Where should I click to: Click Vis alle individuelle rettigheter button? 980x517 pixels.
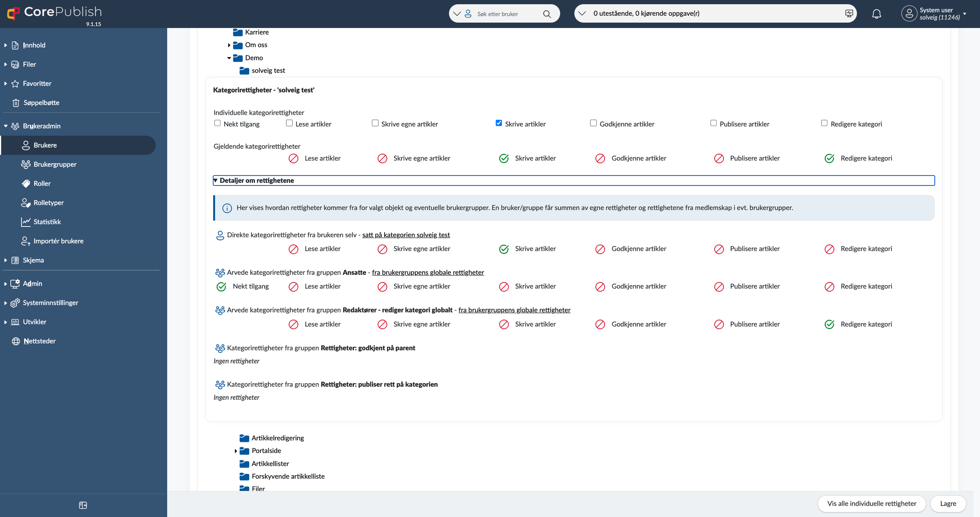(x=871, y=504)
